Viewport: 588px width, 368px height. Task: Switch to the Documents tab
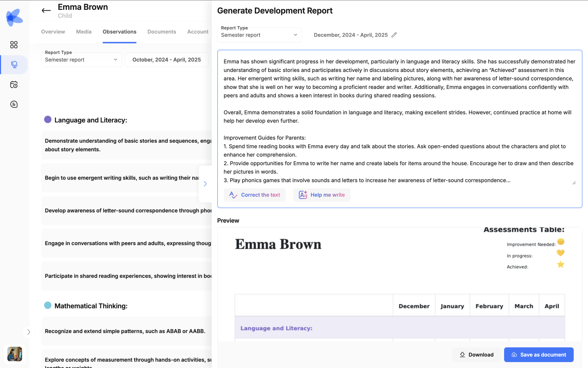point(162,32)
